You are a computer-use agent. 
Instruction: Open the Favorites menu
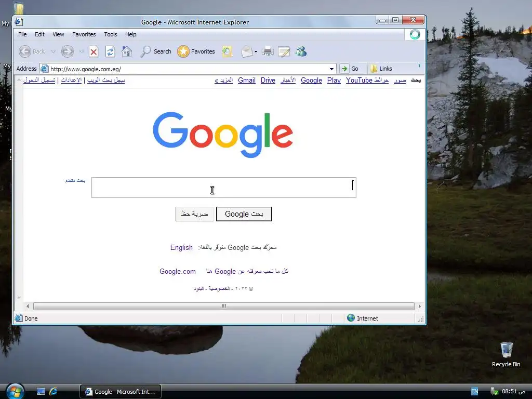pyautogui.click(x=84, y=34)
